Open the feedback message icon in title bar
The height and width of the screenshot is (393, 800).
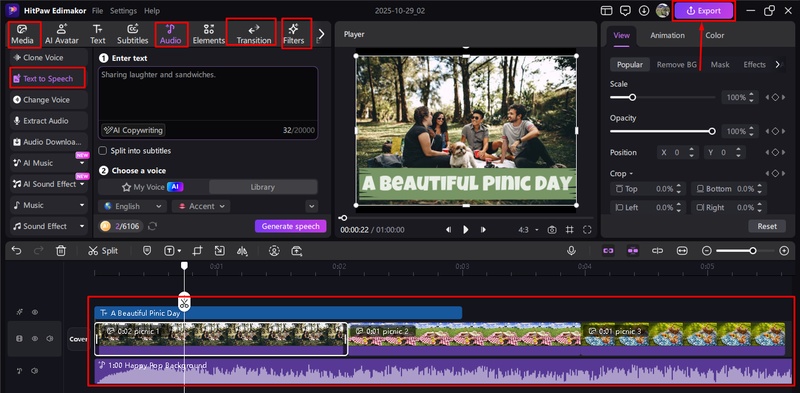[x=625, y=10]
